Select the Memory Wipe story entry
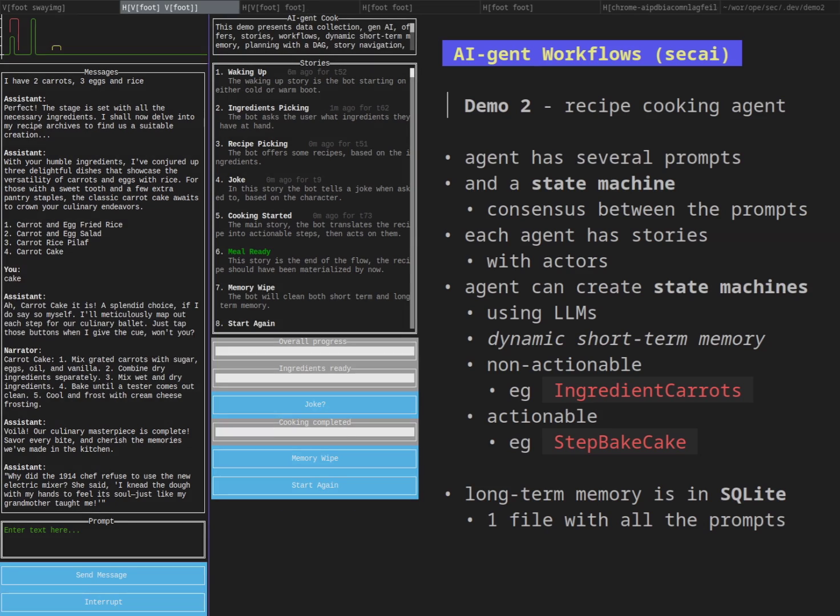The height and width of the screenshot is (616, 840). [312, 297]
